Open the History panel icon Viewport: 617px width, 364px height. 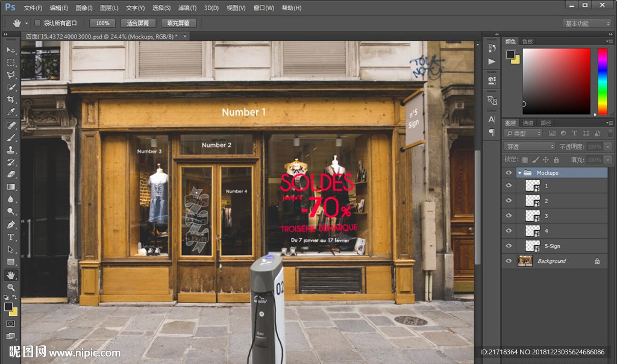[x=492, y=48]
